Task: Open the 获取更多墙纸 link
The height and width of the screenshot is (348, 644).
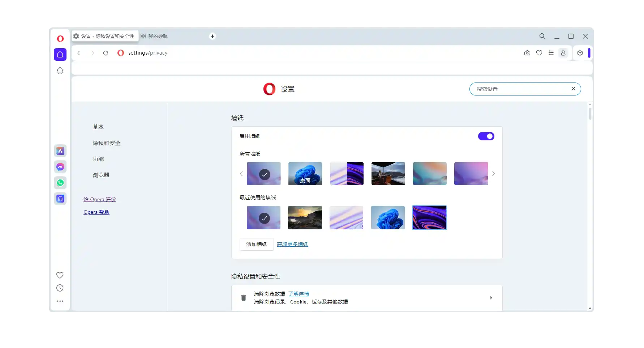Action: click(292, 245)
